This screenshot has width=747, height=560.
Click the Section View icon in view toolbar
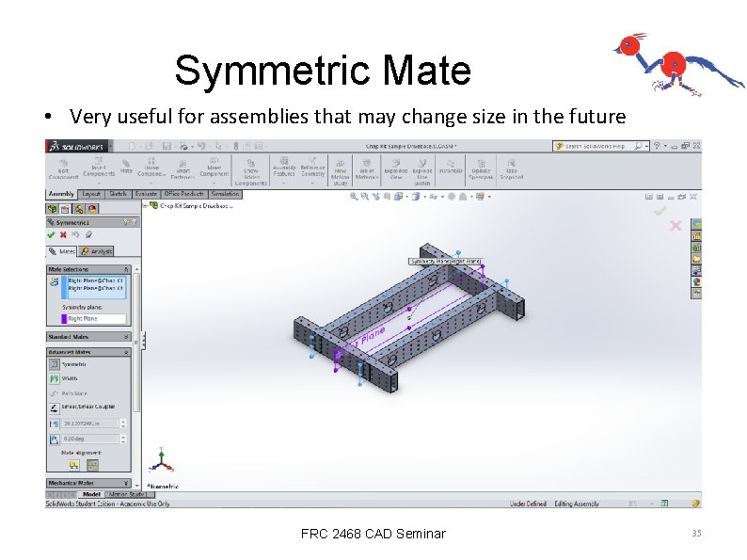point(387,197)
